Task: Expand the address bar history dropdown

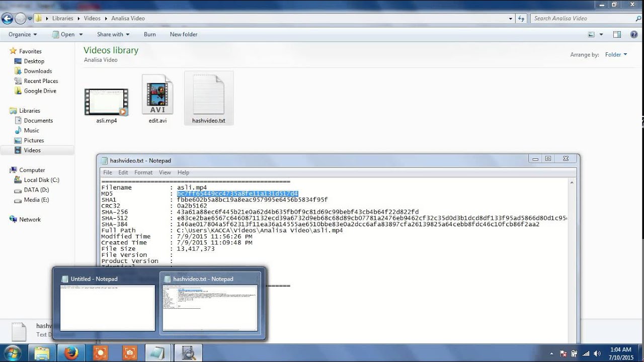Action: coord(511,19)
